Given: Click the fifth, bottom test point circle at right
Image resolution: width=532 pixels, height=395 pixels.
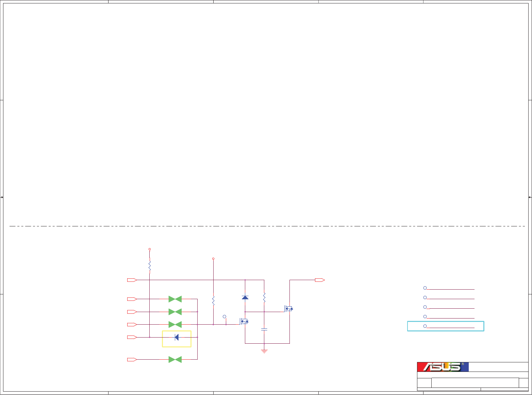Looking at the screenshot, I should coord(425,326).
